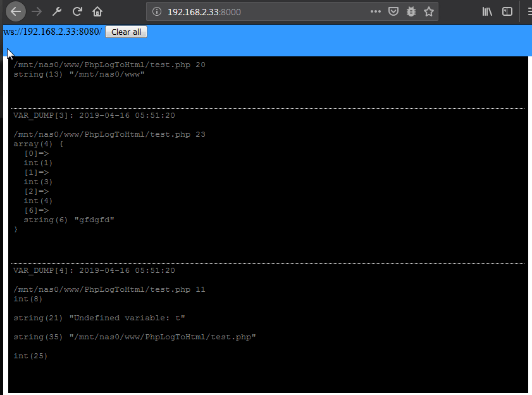Click the bug extension icon in address bar
This screenshot has width=532, height=395.
tap(411, 11)
